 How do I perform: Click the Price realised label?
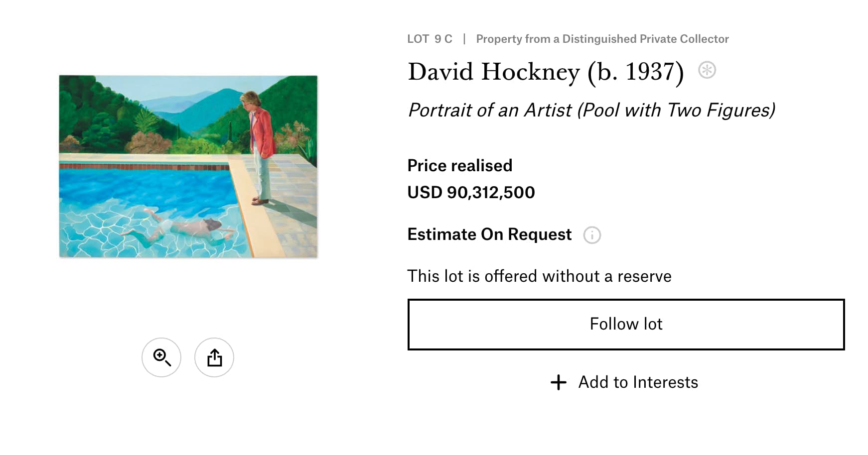[459, 166]
